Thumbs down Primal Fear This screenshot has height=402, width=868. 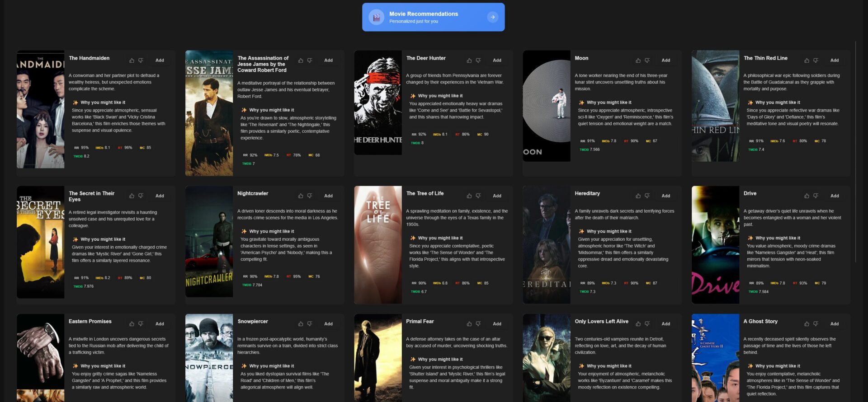[478, 324]
